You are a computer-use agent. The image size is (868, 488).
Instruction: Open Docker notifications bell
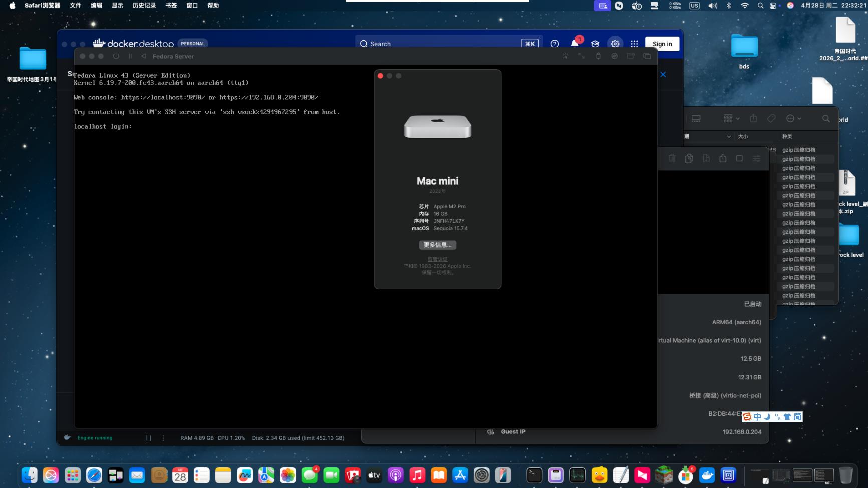[x=575, y=44]
